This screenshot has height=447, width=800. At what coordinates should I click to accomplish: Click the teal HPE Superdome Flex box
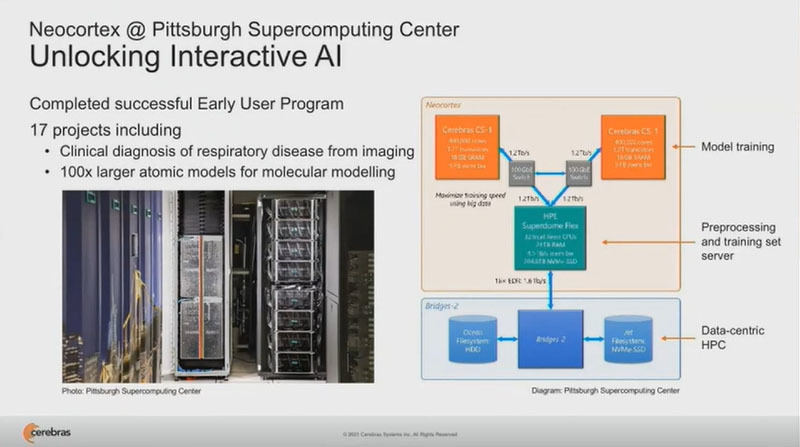550,238
